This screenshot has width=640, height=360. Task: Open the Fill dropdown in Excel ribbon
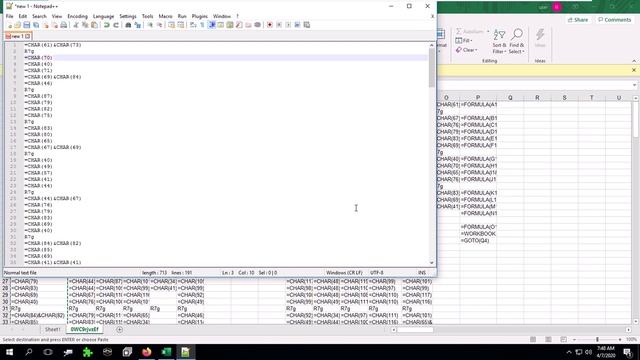[x=464, y=40]
